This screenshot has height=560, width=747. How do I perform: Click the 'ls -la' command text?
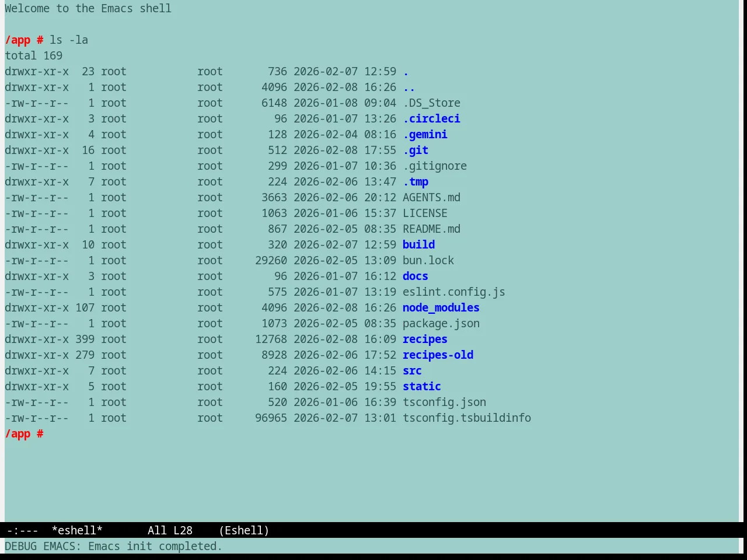coord(69,40)
